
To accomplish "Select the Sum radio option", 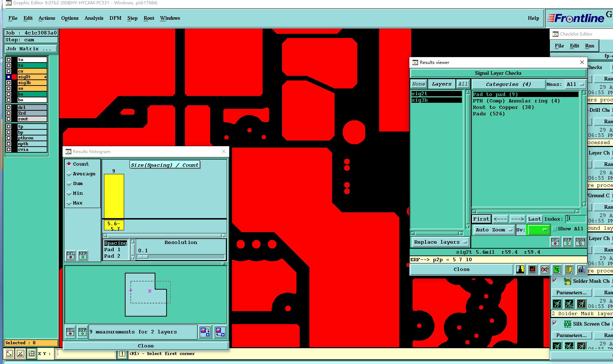I will click(x=69, y=184).
